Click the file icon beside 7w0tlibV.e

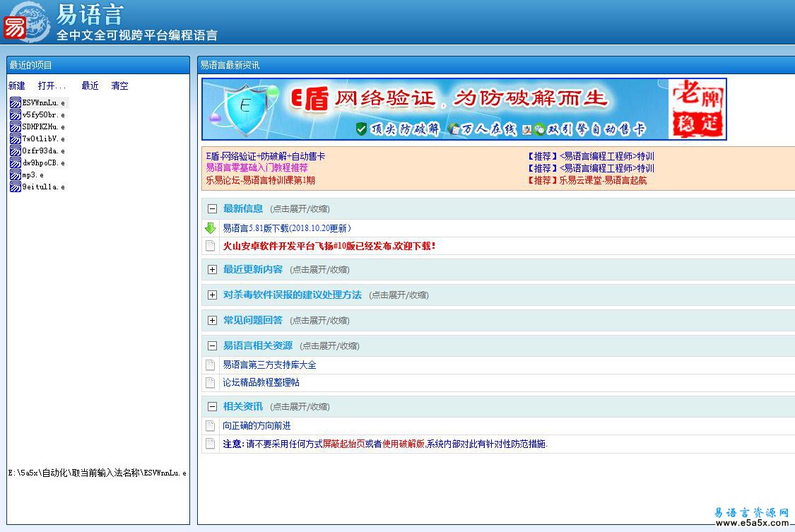click(x=16, y=138)
